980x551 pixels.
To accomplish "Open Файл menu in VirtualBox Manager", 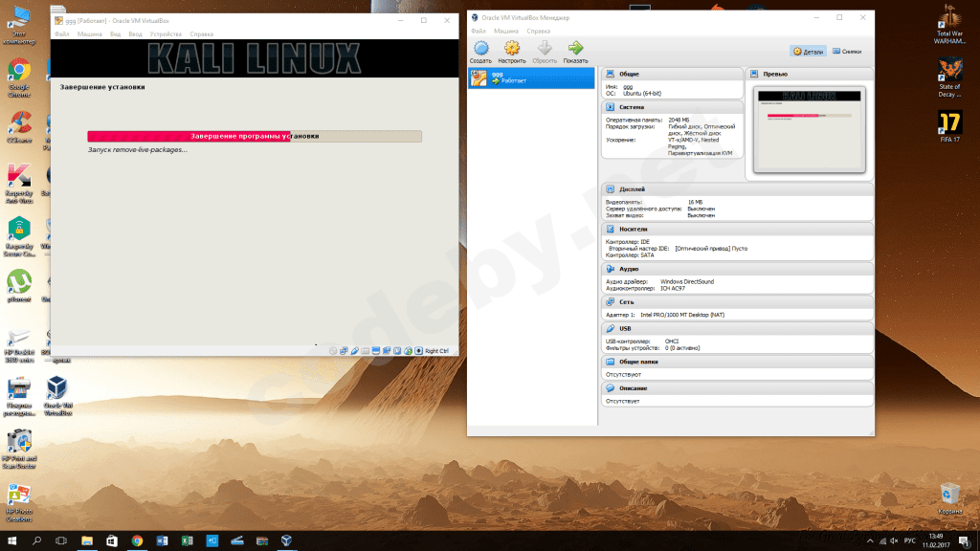I will tap(479, 31).
